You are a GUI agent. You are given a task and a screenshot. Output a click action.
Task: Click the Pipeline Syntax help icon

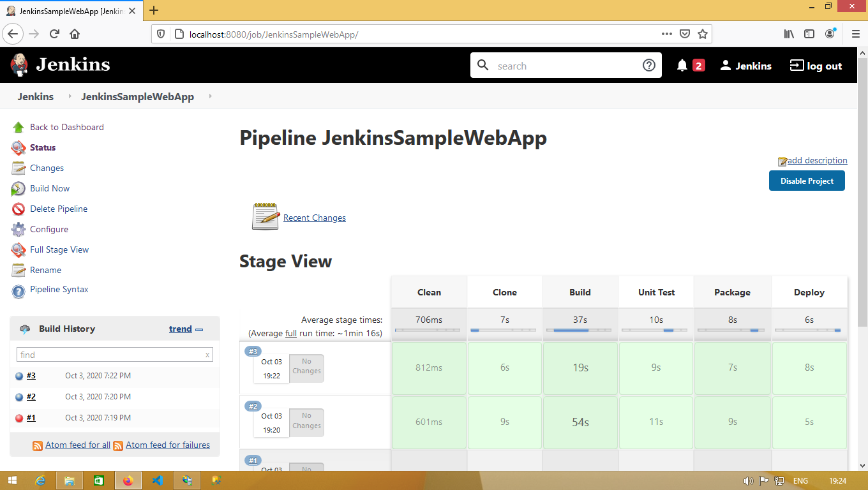coord(19,291)
